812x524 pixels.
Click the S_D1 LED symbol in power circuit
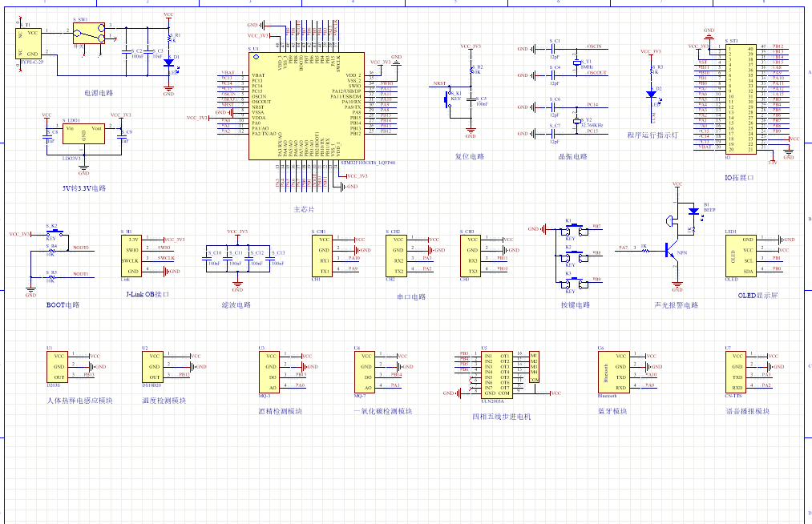168,61
